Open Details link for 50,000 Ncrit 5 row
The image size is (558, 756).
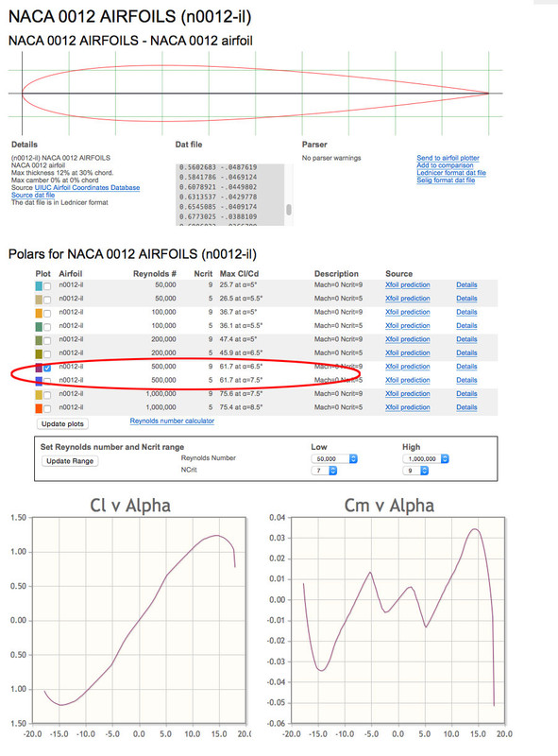tap(466, 299)
